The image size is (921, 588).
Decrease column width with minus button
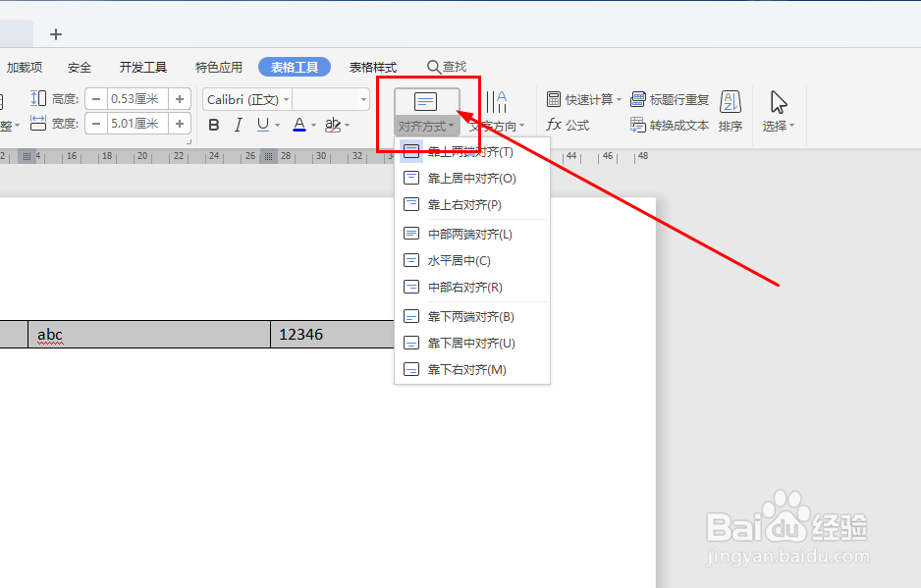[96, 124]
